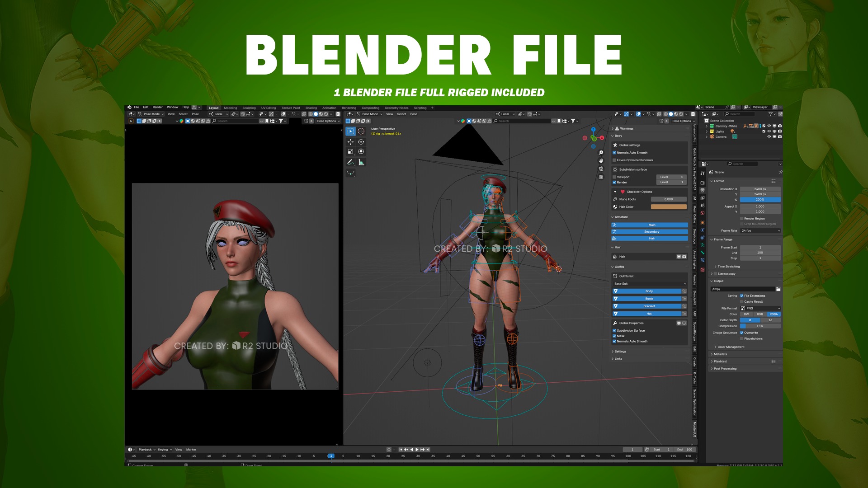Click the output path /tmp\ field

coord(742,289)
